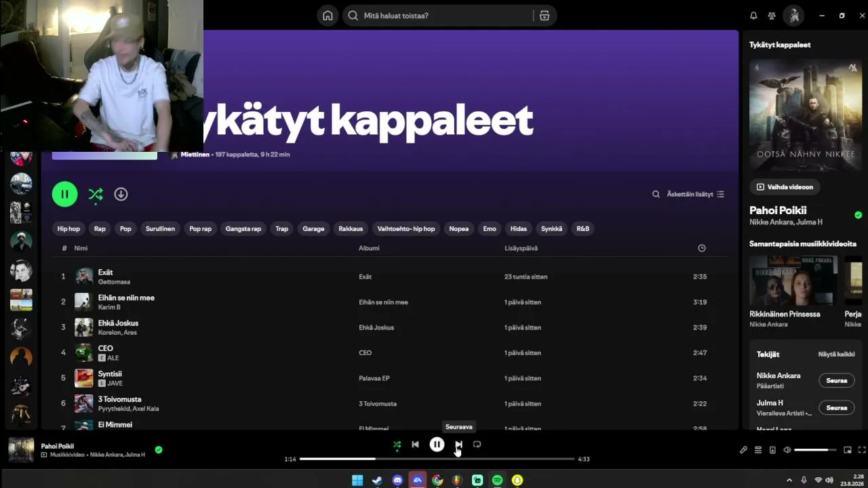Open the connect to device icon
Viewport: 868px width, 488px height.
point(772,450)
